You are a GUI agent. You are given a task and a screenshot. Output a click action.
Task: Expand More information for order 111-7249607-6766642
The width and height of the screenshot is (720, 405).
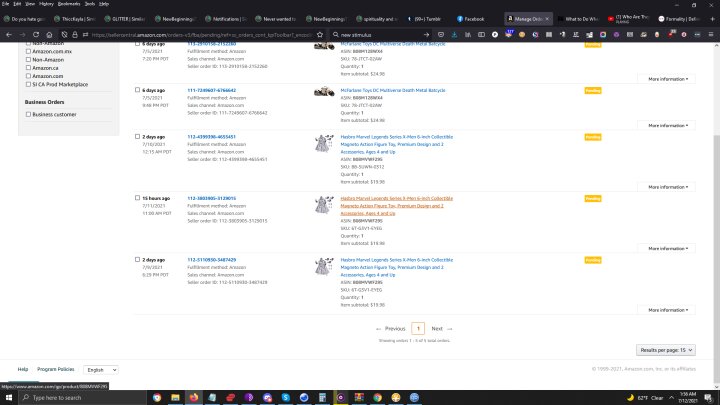(668, 125)
